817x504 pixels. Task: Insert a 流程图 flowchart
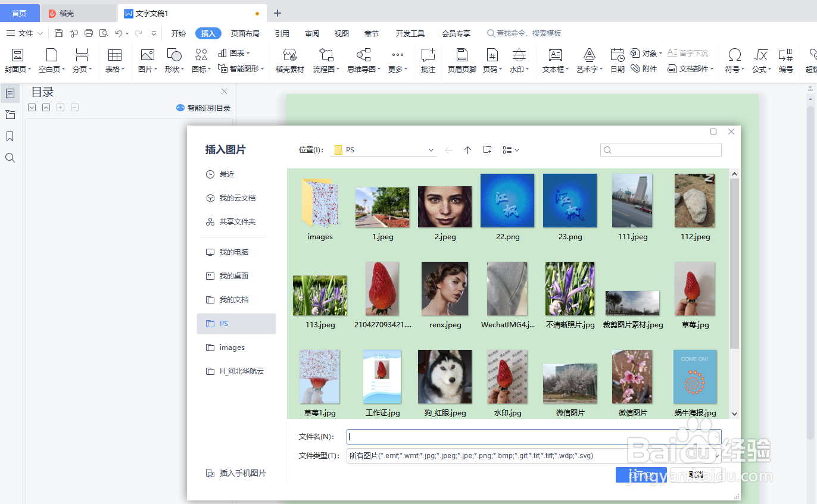[x=326, y=61]
